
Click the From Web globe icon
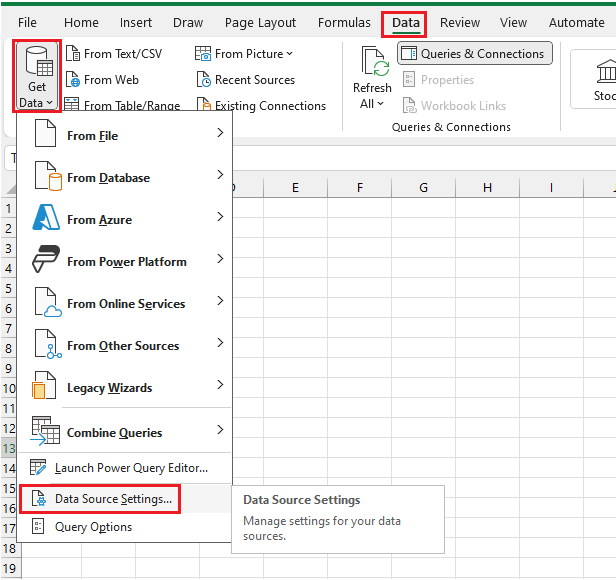tap(73, 80)
